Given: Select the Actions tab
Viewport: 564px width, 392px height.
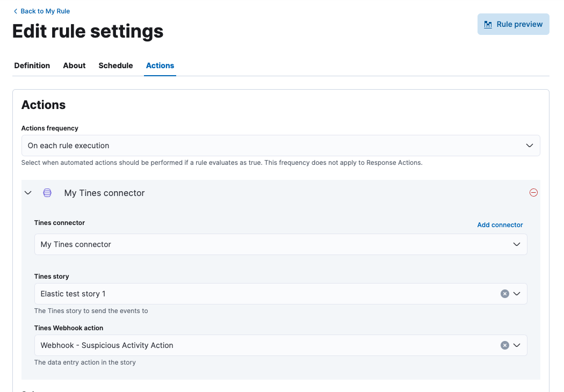Looking at the screenshot, I should click(x=160, y=66).
